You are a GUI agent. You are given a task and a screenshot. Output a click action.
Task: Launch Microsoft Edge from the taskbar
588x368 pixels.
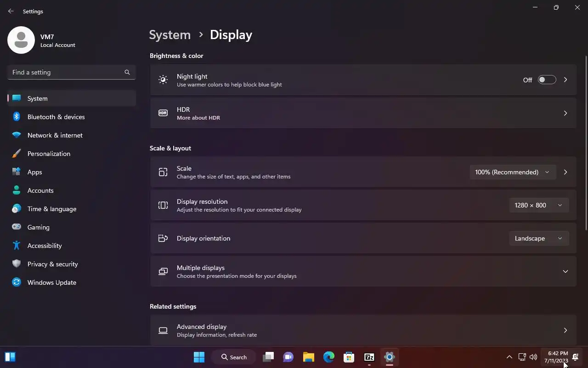pyautogui.click(x=329, y=357)
